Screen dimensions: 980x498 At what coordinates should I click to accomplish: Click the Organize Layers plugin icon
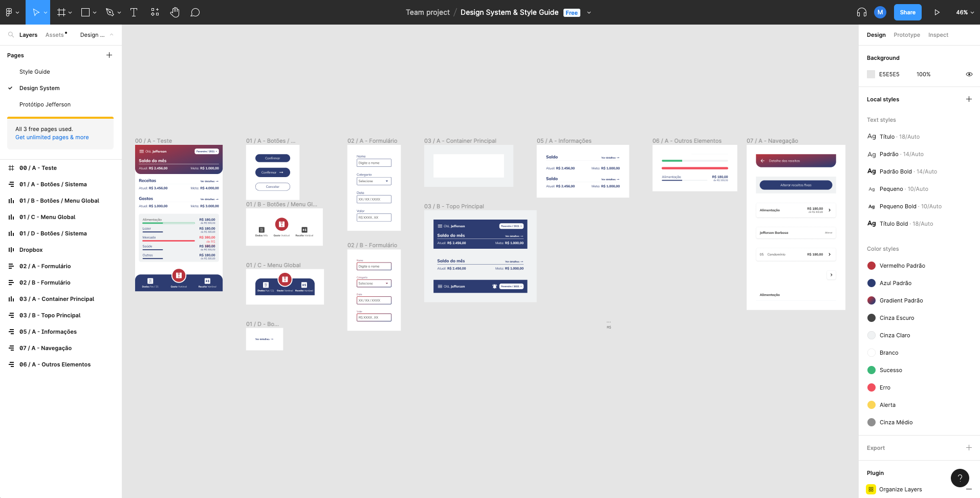tap(871, 489)
